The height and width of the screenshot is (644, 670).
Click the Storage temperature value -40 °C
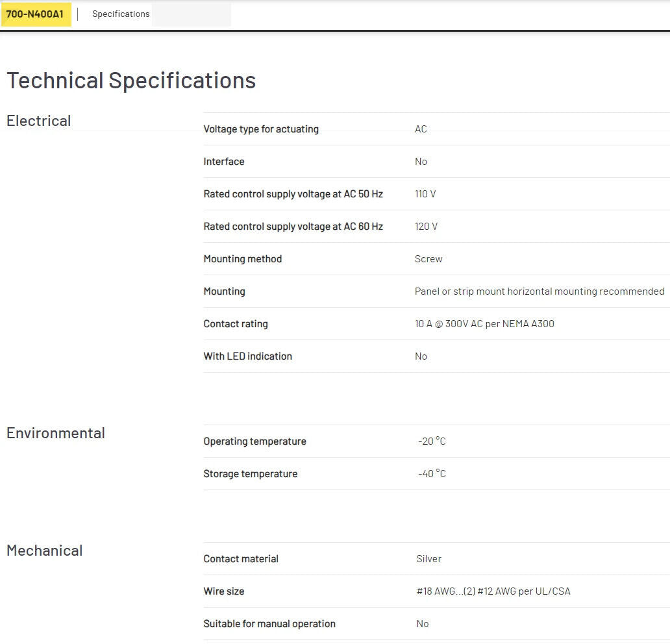[x=432, y=474]
